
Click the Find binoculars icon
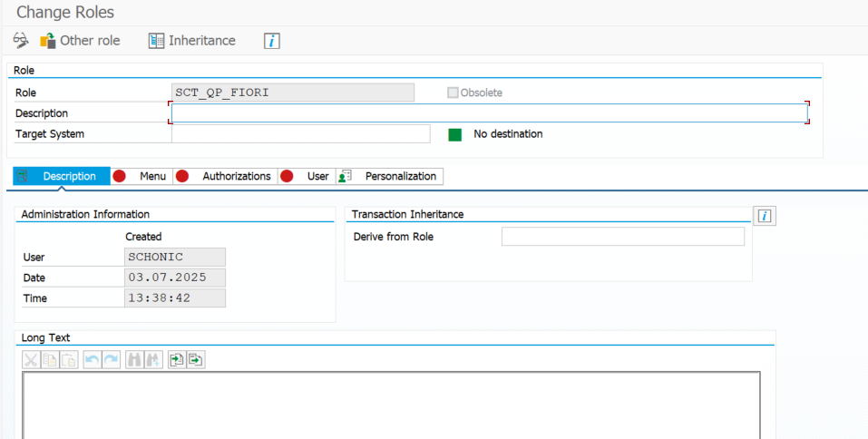click(134, 360)
